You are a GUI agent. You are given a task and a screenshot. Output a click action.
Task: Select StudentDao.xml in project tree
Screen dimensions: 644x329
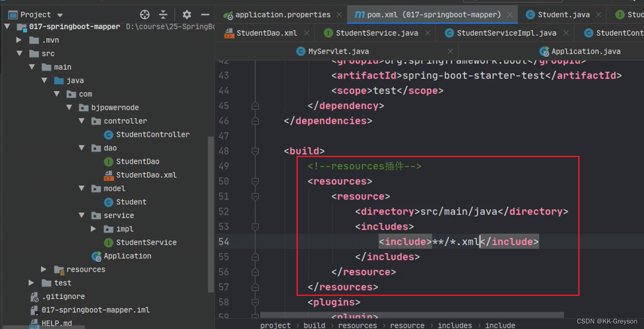pyautogui.click(x=146, y=175)
